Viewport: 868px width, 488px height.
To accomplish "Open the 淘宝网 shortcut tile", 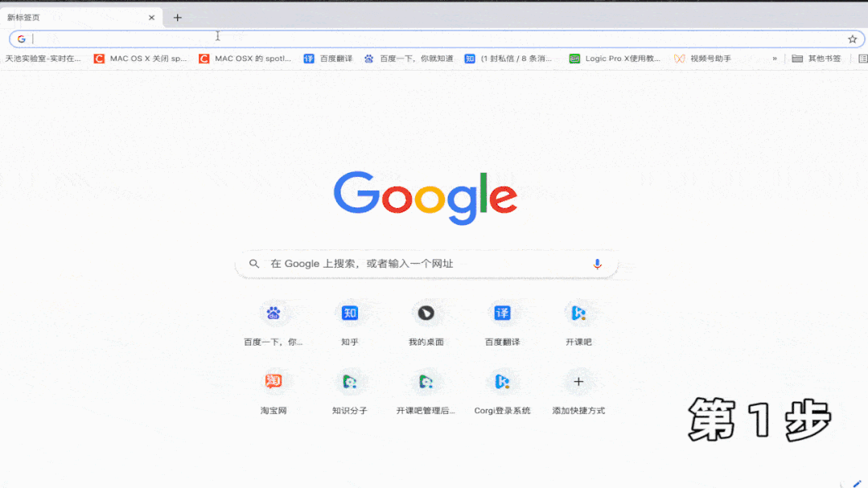I will coord(274,382).
